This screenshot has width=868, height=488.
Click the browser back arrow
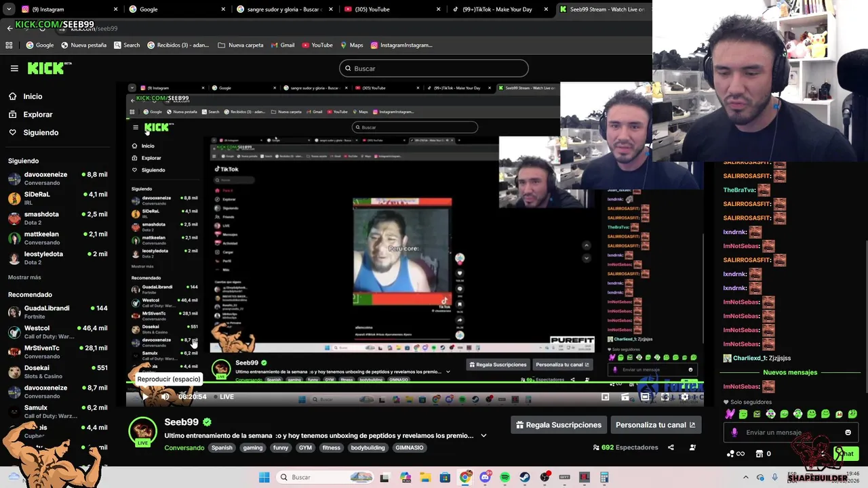click(9, 28)
